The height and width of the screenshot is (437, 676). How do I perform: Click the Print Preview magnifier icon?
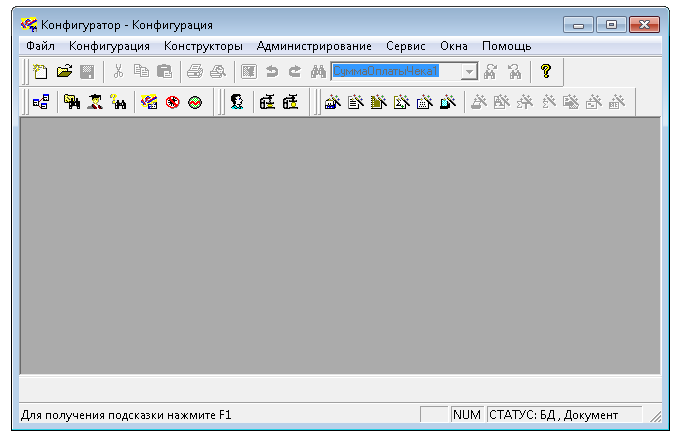pos(218,72)
